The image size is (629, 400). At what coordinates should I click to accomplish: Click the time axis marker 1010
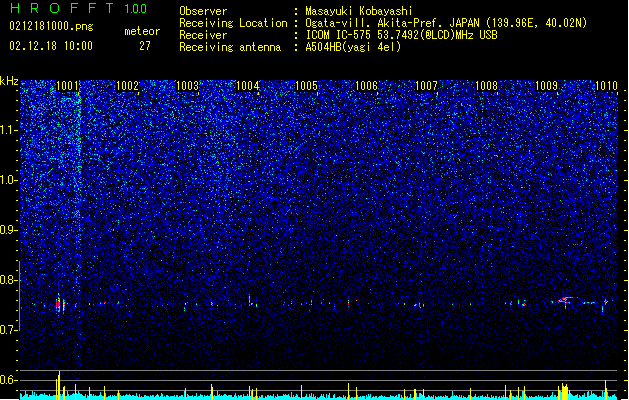click(607, 86)
